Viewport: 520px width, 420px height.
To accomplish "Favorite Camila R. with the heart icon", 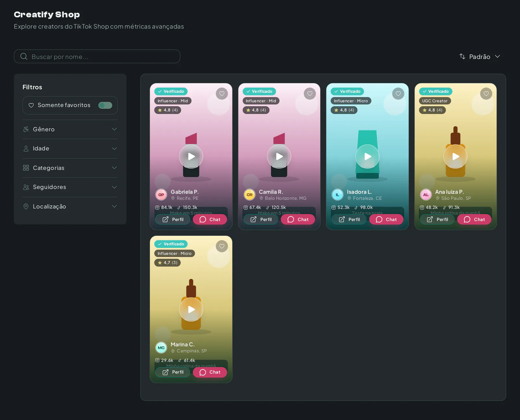I will [x=310, y=94].
